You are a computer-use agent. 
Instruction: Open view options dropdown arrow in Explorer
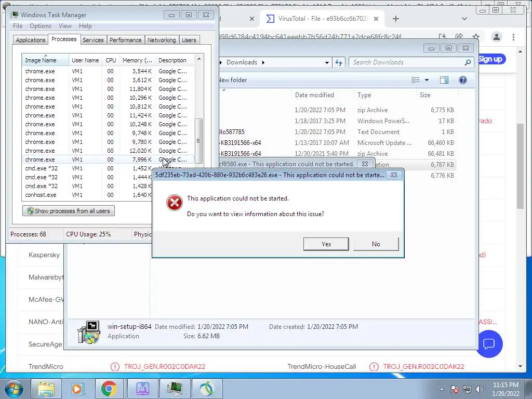[427, 80]
